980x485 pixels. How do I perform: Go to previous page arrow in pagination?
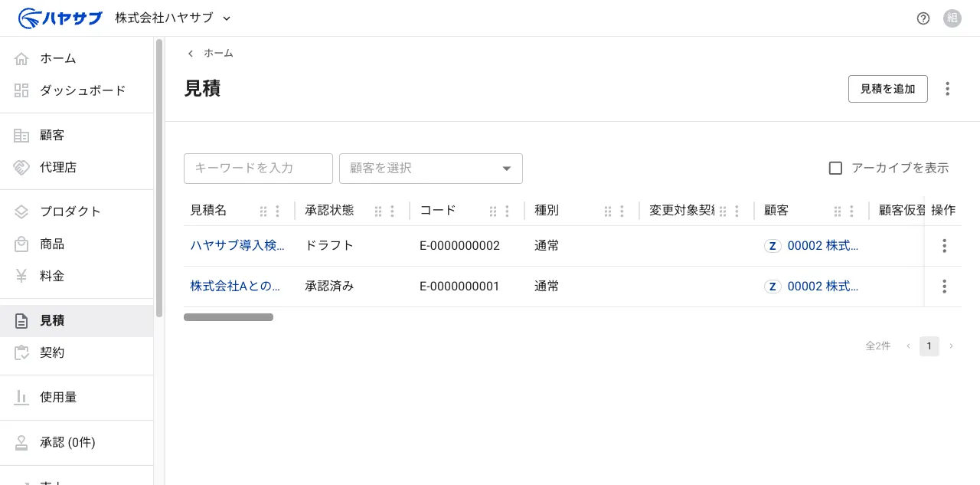[908, 346]
